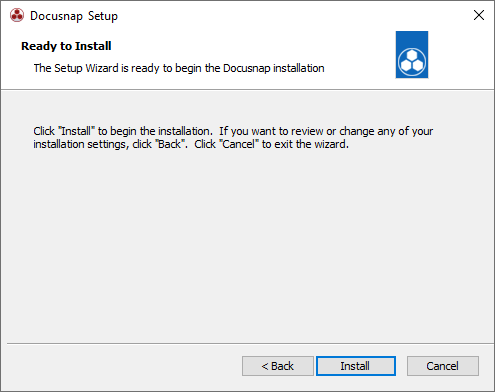Select the 'Ready to Install' heading
The width and height of the screenshot is (495, 392).
66,46
